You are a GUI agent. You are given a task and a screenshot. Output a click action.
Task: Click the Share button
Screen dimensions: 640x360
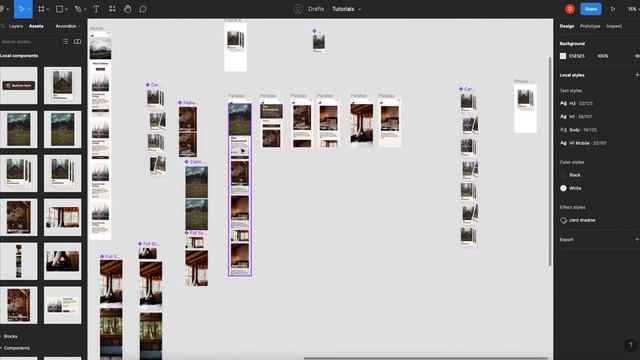[x=591, y=9]
